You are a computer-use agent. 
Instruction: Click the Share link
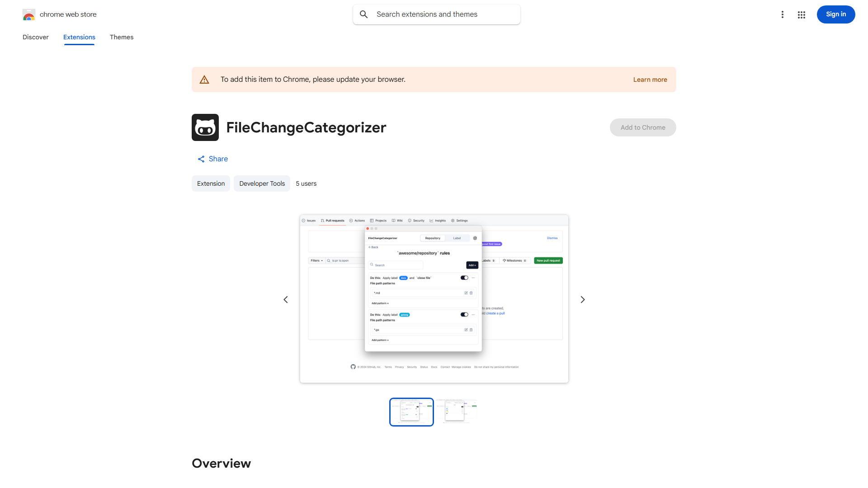(x=218, y=159)
